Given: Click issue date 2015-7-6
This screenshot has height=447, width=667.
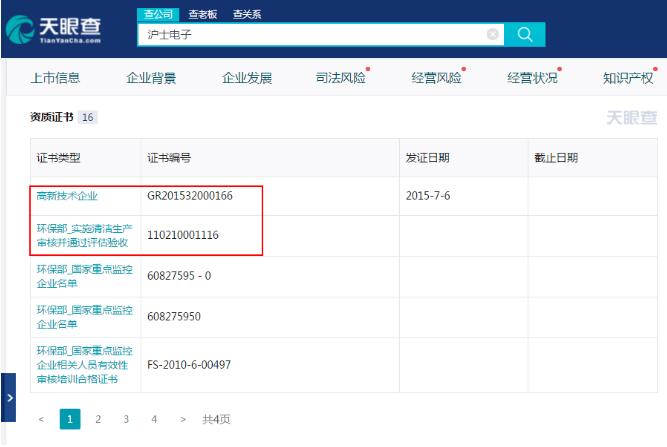Looking at the screenshot, I should pyautogui.click(x=428, y=196).
